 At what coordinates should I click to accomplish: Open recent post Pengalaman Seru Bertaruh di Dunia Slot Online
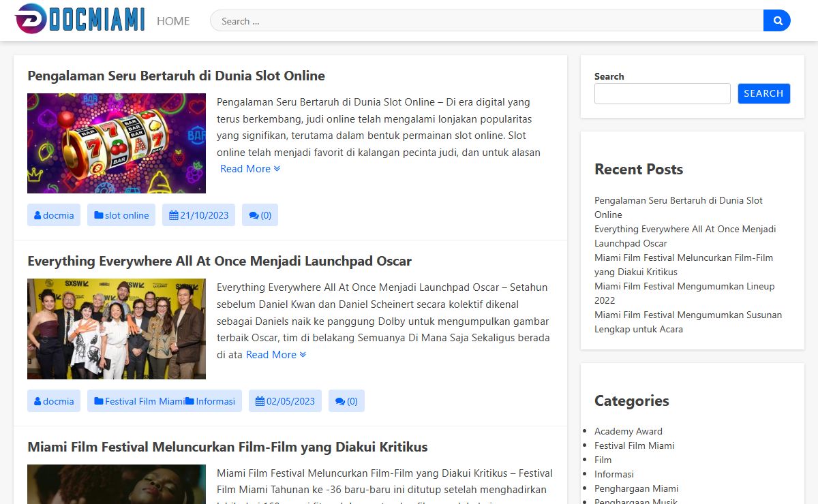(678, 208)
